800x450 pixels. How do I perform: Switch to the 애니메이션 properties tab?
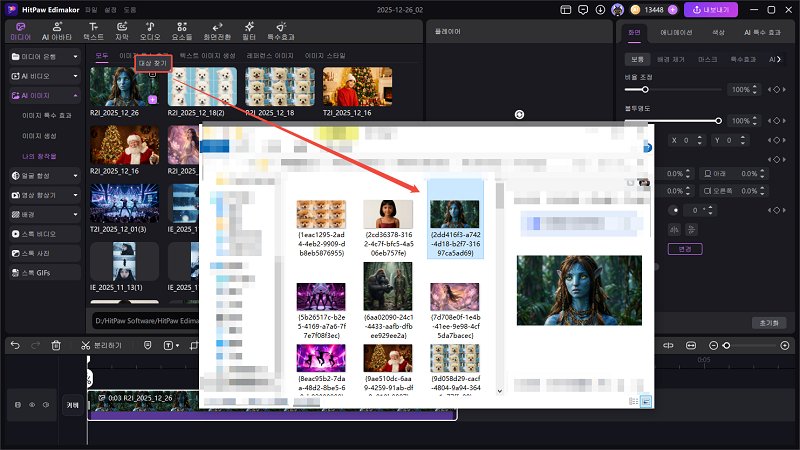(x=679, y=32)
